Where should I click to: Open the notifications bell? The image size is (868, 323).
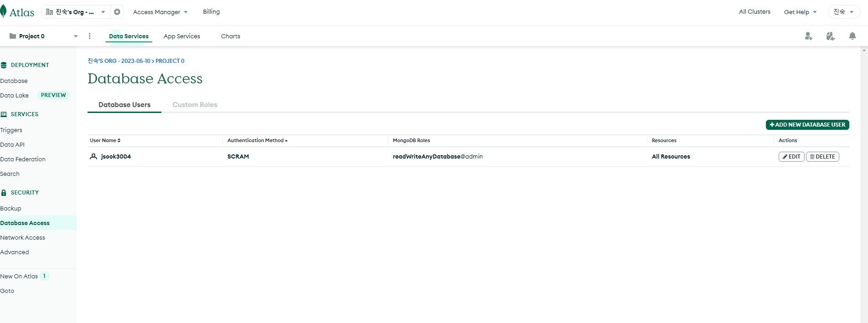852,36
